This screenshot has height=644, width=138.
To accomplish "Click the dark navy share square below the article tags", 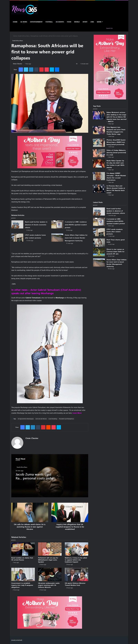I will coord(38,427).
